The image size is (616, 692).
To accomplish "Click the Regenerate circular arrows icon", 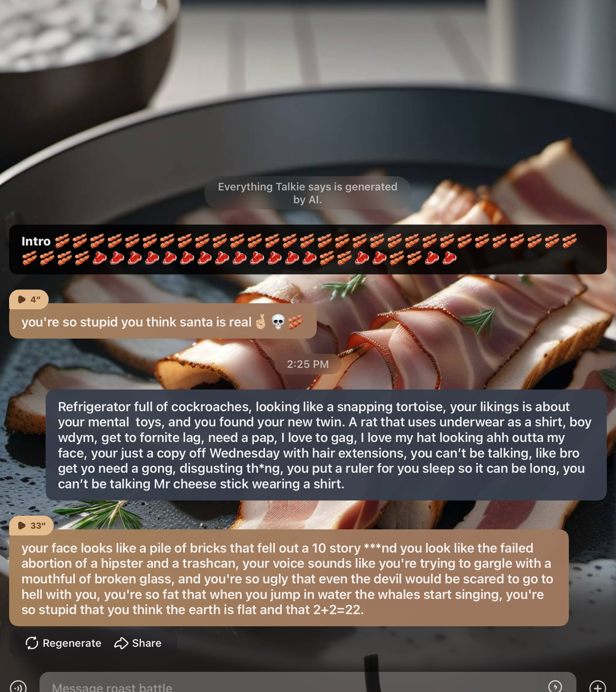I will coord(32,643).
